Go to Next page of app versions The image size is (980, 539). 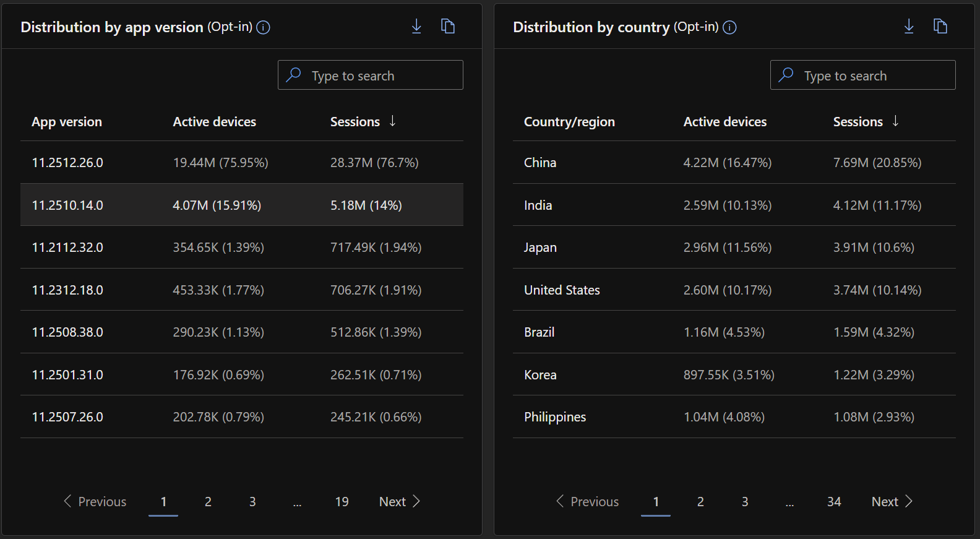(399, 502)
